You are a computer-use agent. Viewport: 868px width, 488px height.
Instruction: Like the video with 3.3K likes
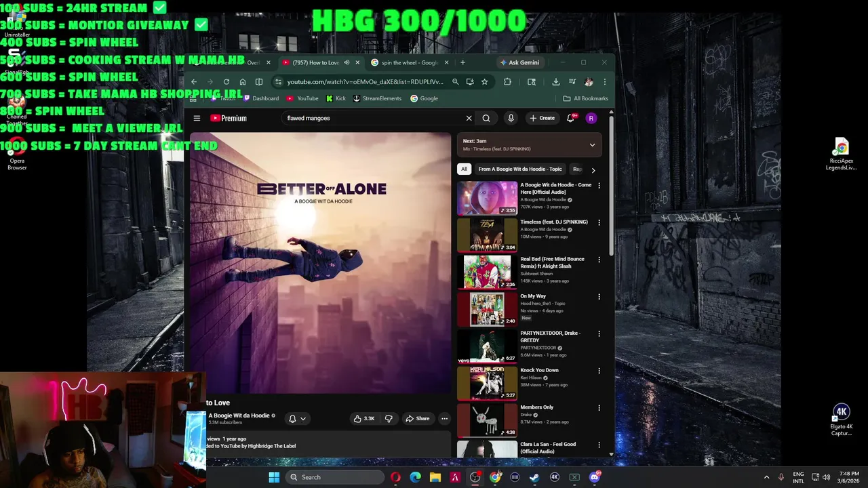point(363,418)
